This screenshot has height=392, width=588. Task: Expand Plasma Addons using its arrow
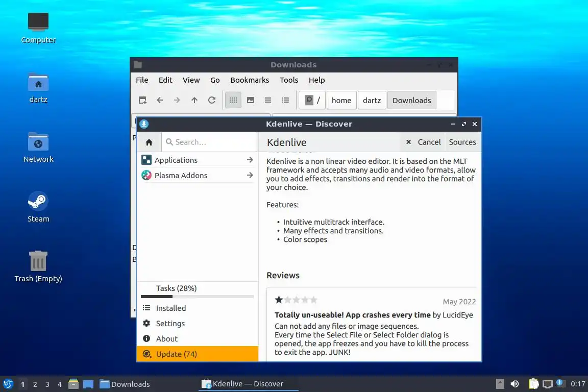250,175
